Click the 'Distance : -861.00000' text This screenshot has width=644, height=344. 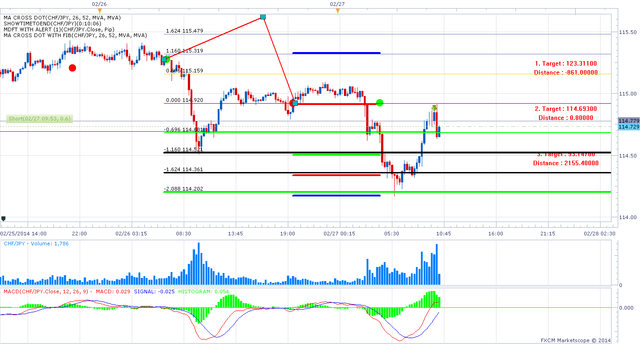(x=566, y=72)
